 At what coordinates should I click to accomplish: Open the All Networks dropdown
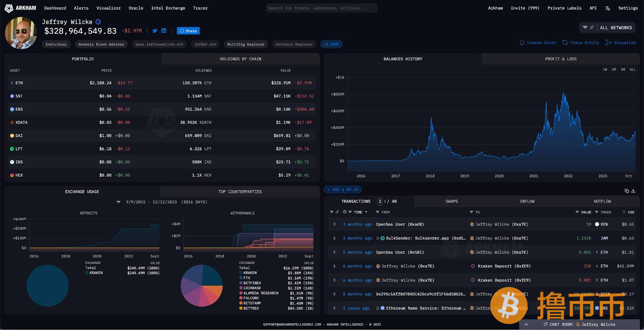(608, 28)
